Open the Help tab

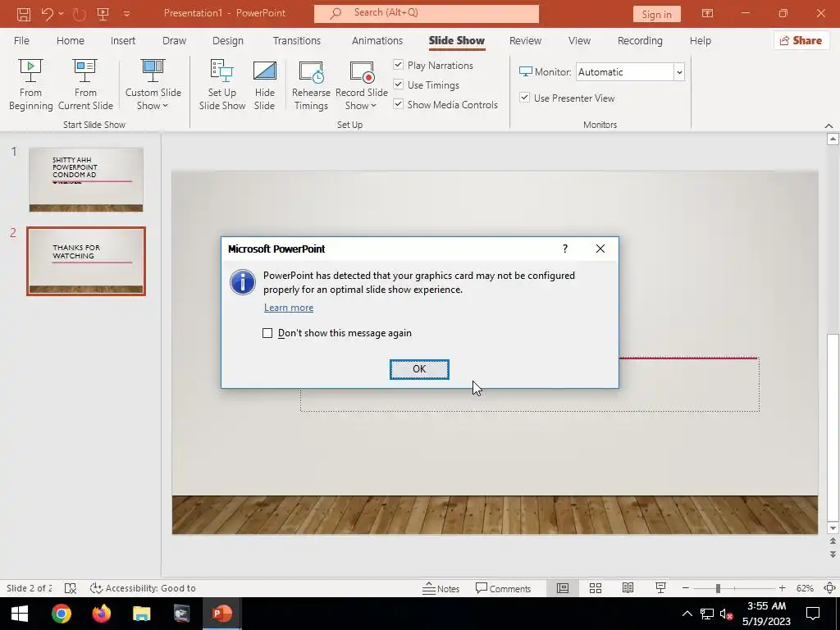(701, 41)
